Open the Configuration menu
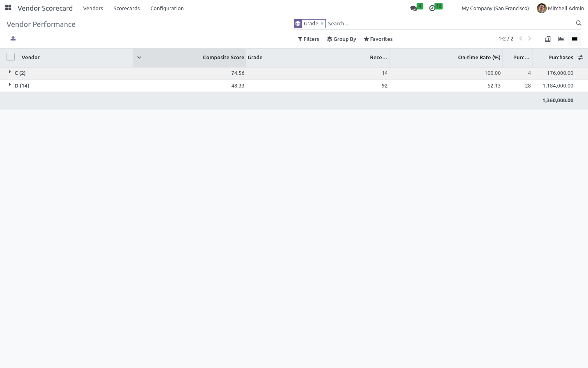 [x=167, y=8]
